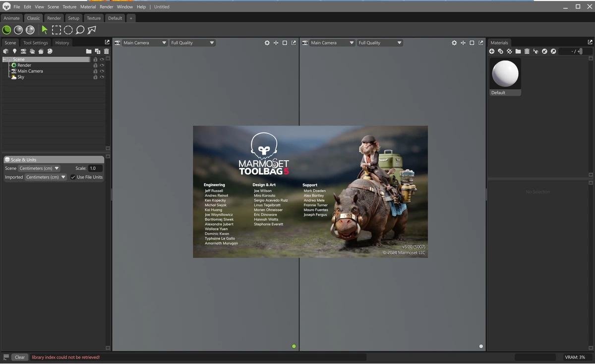
Task: Lock the Sky object
Action: [95, 77]
